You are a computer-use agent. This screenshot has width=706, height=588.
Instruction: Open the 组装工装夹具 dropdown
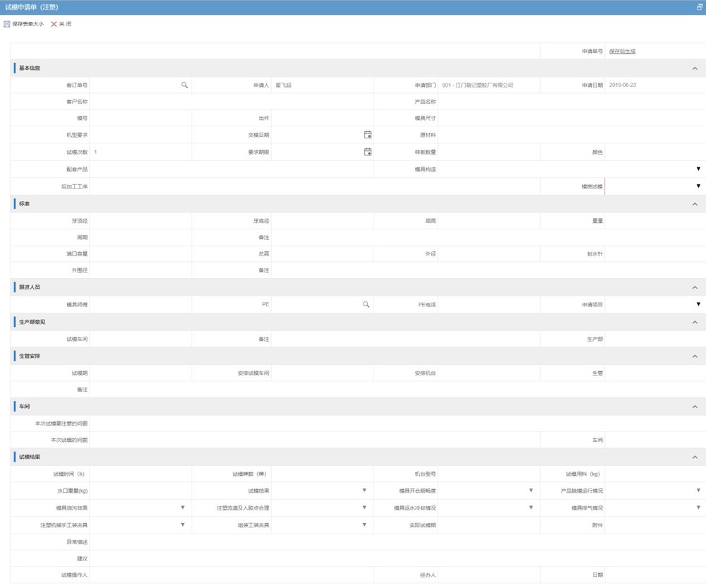(x=364, y=524)
